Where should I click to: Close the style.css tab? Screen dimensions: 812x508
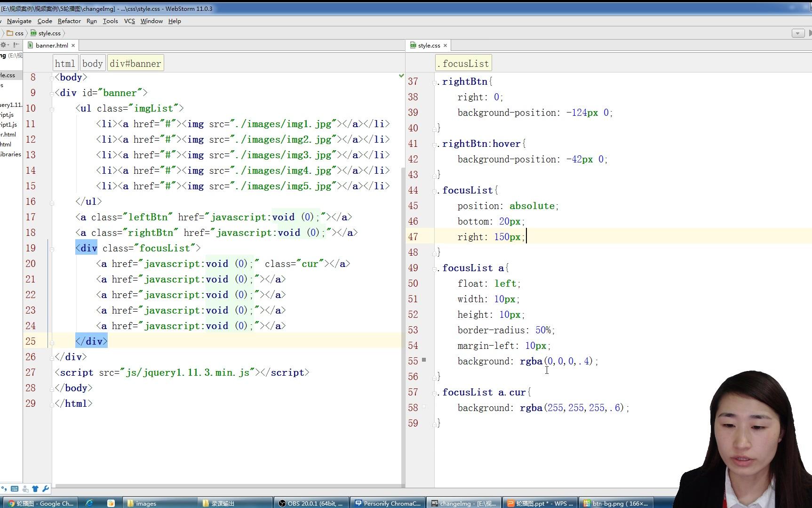445,45
